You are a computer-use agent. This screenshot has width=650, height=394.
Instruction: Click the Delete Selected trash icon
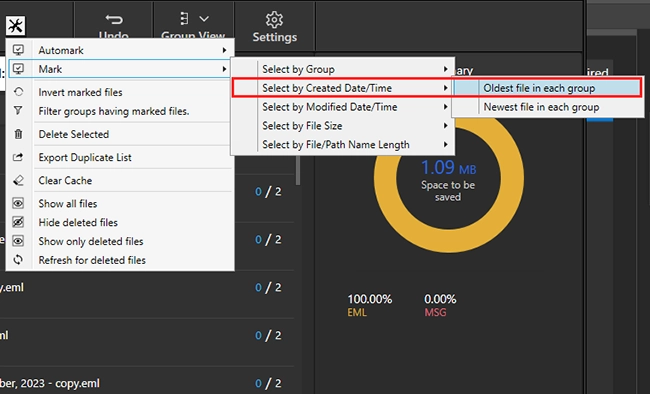coord(18,134)
